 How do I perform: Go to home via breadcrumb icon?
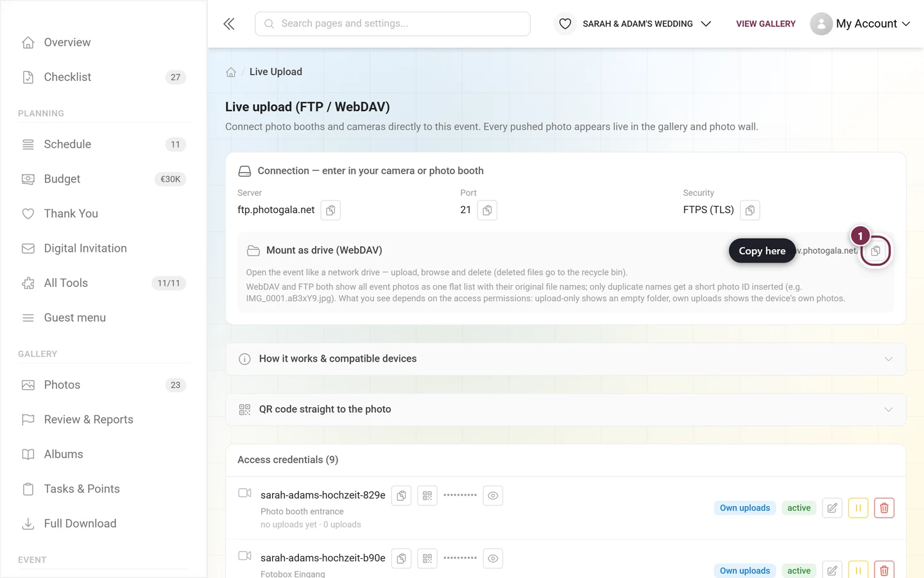pos(231,72)
